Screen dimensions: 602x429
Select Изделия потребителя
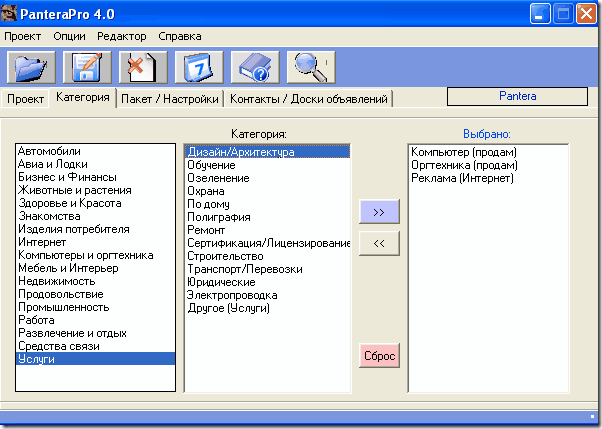[95, 229]
